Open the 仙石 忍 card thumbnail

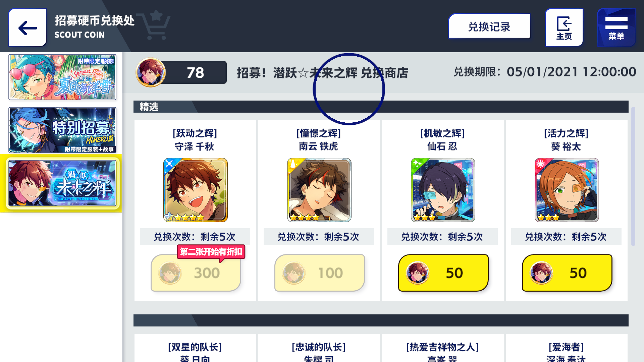[443, 190]
